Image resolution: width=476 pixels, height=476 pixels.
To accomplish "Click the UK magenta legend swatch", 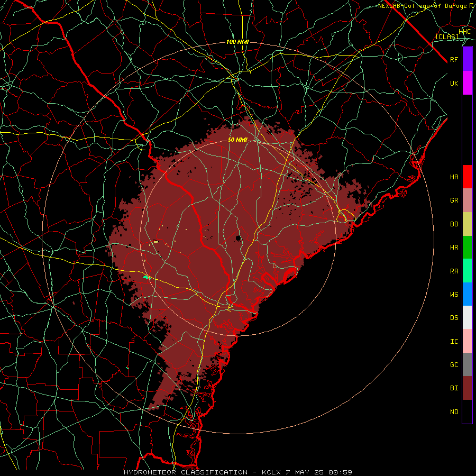I will point(467,83).
